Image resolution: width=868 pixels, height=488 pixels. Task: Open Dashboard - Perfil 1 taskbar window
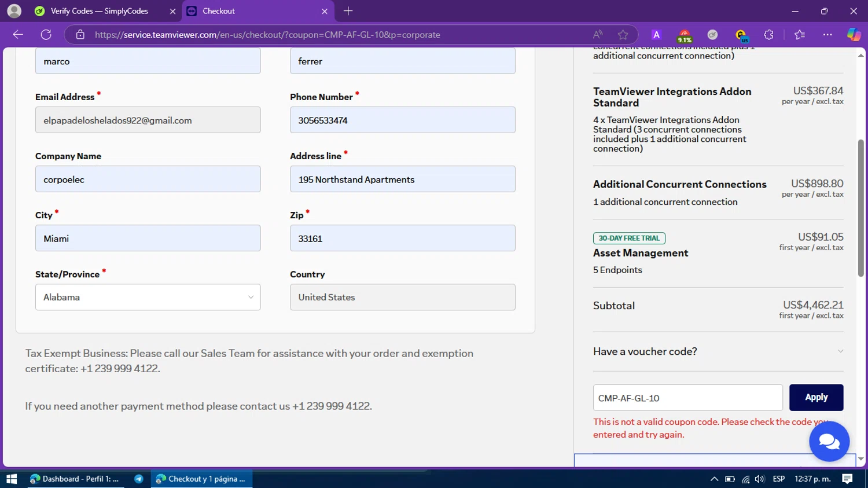pos(75,479)
